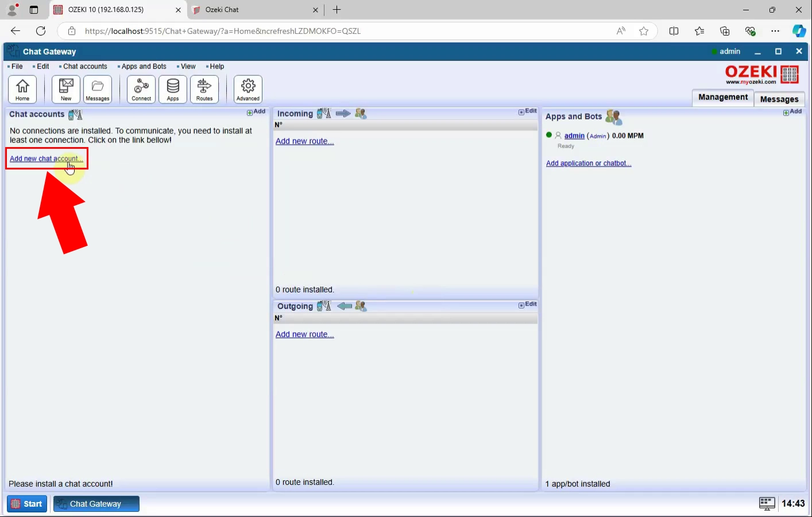The width and height of the screenshot is (812, 517).
Task: Click the OZEKI logo
Action: tap(762, 75)
